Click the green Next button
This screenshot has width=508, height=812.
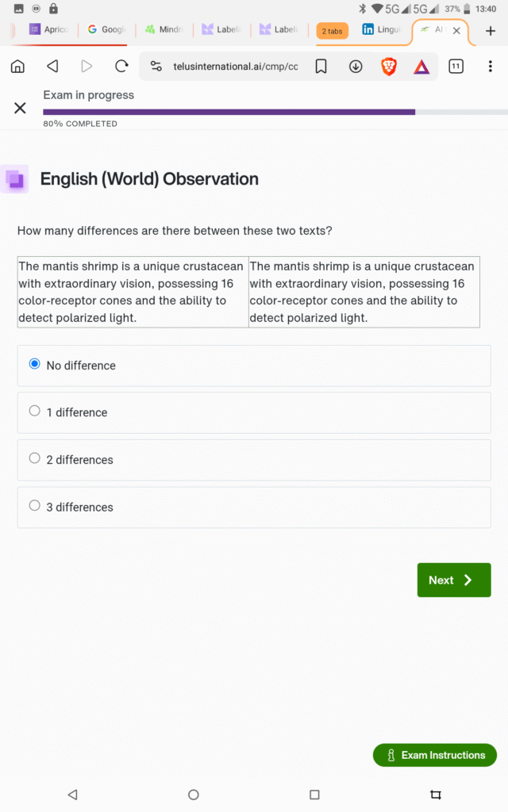pyautogui.click(x=453, y=580)
